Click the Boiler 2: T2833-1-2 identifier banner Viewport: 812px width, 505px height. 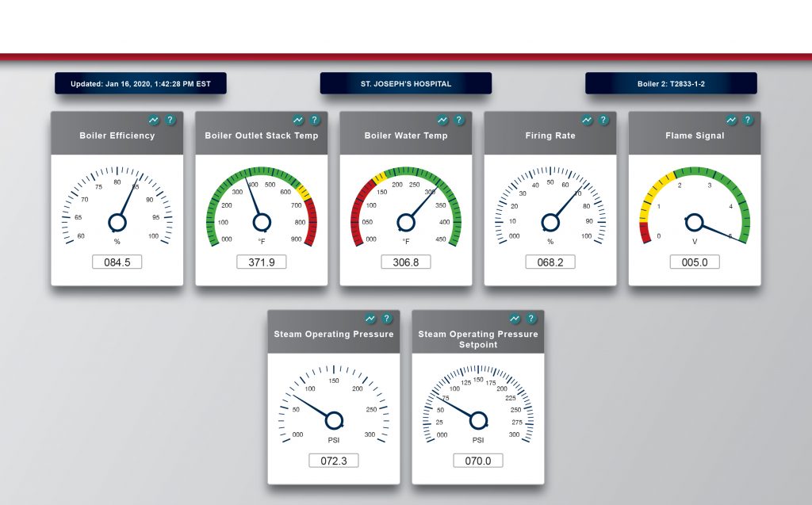(x=671, y=83)
